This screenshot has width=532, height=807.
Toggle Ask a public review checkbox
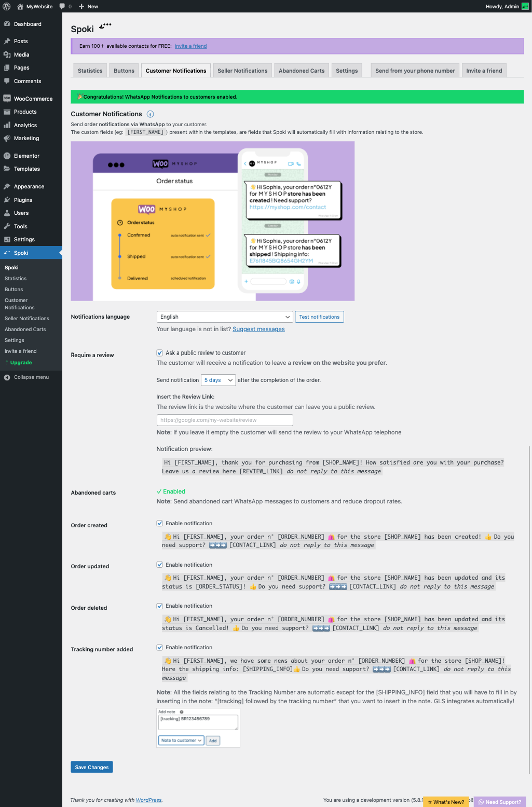160,353
